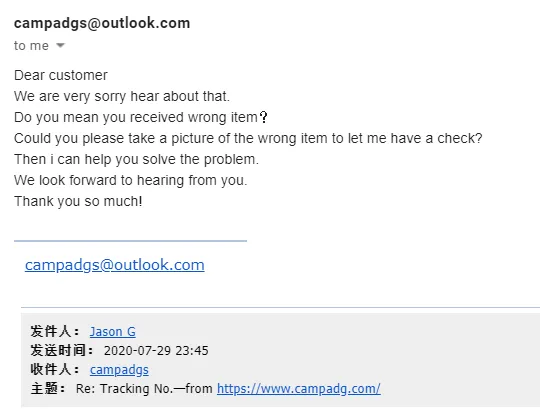
Task: Click the 发件人 sender label
Action: 54,332
